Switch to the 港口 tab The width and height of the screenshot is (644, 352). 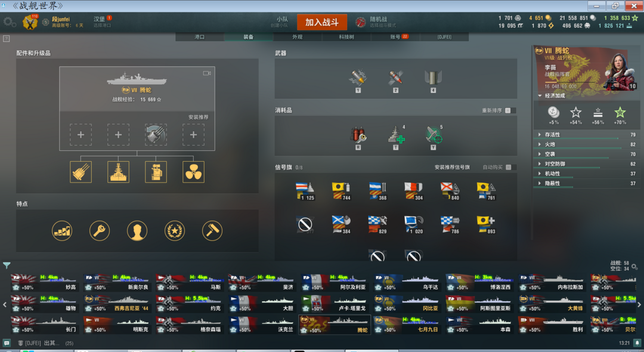click(200, 37)
